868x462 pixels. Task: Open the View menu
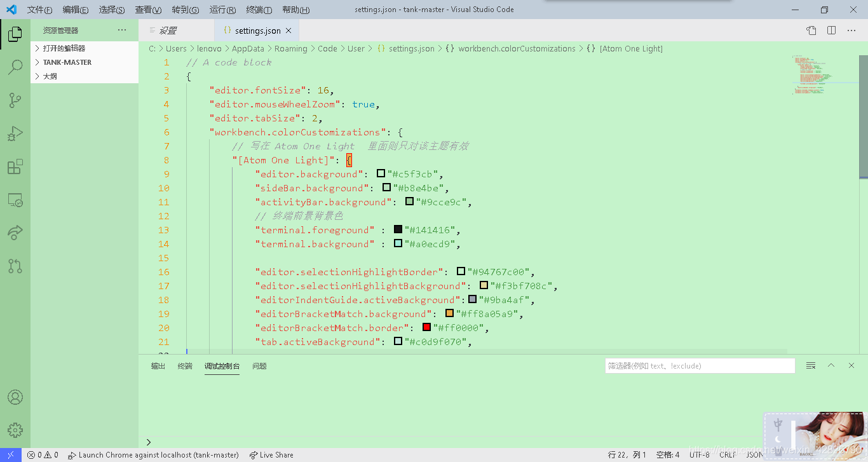[148, 10]
